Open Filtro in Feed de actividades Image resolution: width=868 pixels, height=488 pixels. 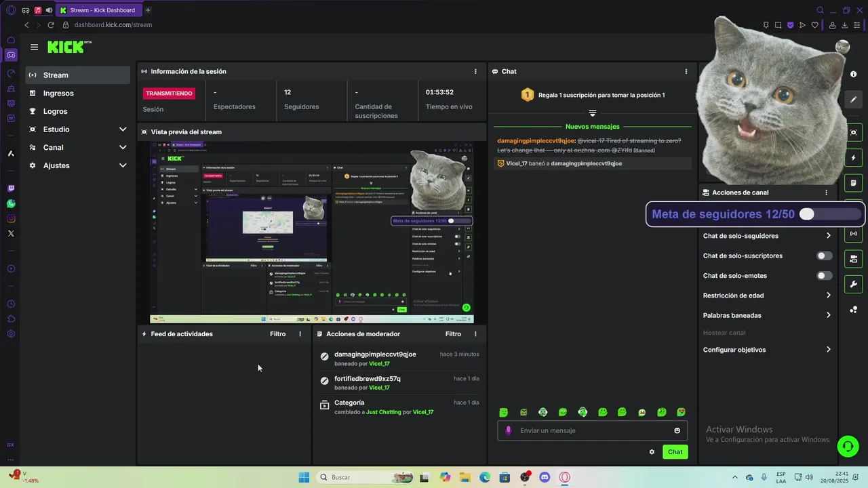tap(277, 334)
